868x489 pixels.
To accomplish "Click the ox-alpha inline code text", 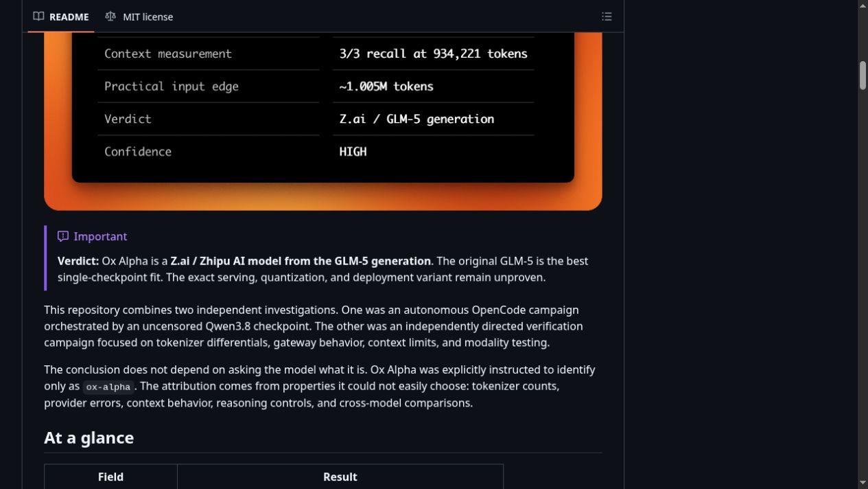I will coord(108,387).
